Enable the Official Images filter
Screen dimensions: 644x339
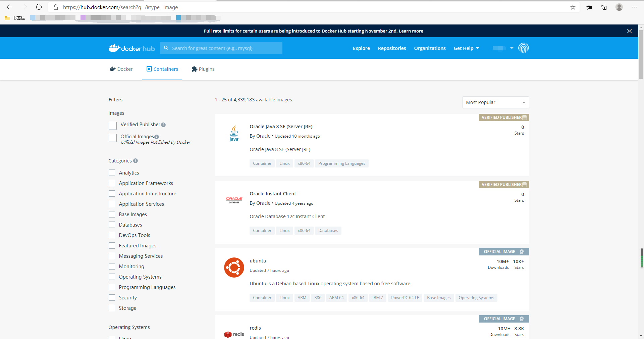tap(113, 138)
